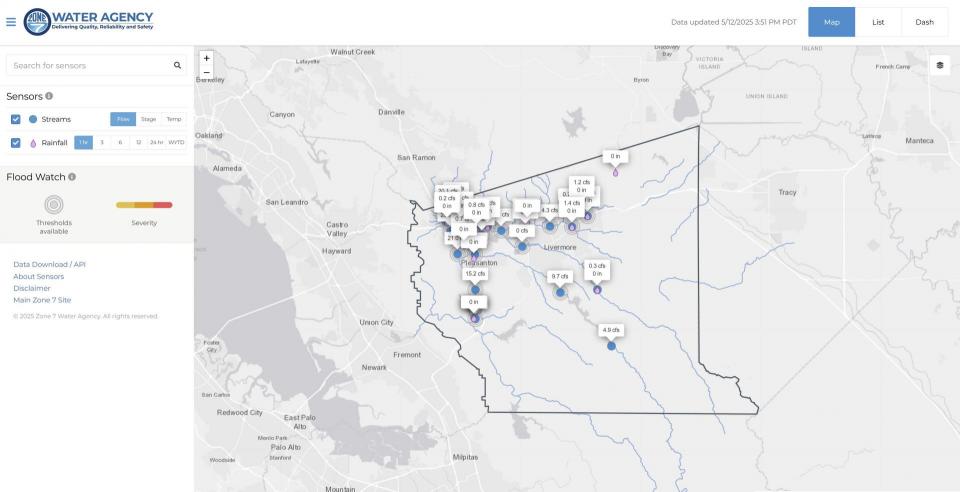Click the Sensors info icon
Image resolution: width=960 pixels, height=492 pixels.
click(x=49, y=96)
